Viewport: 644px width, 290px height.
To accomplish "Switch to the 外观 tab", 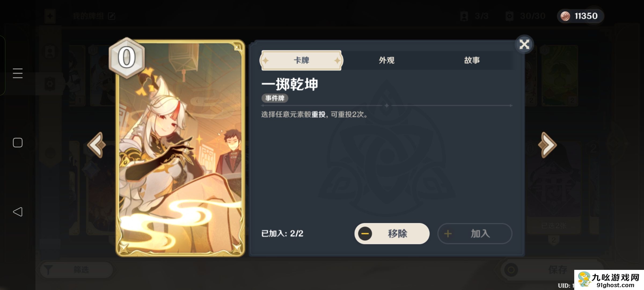I will click(387, 60).
